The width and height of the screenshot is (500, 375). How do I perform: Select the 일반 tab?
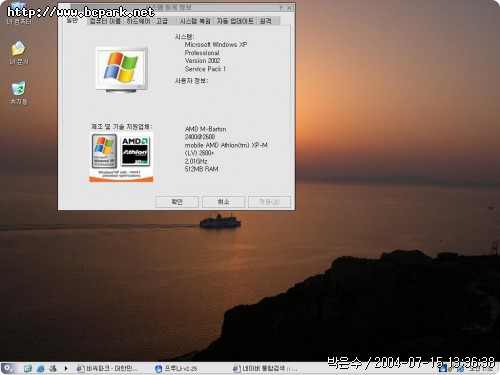[72, 20]
